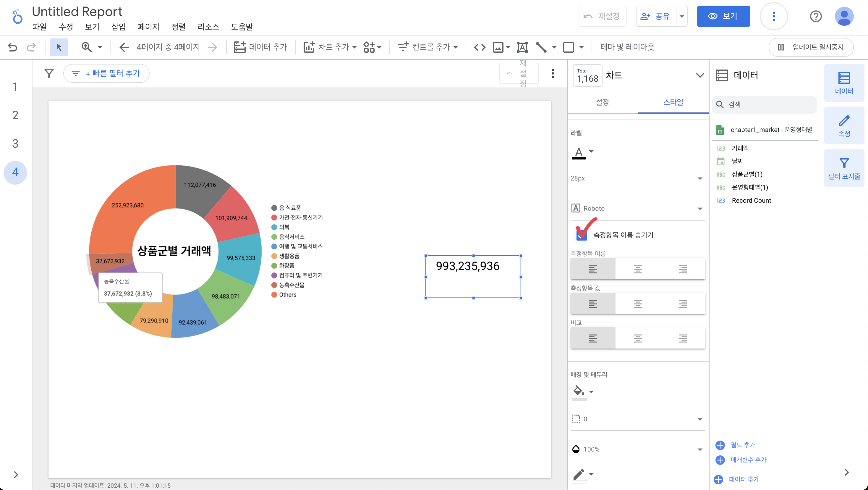The height and width of the screenshot is (490, 868).
Task: Click the blue 보기 button
Action: 723,16
